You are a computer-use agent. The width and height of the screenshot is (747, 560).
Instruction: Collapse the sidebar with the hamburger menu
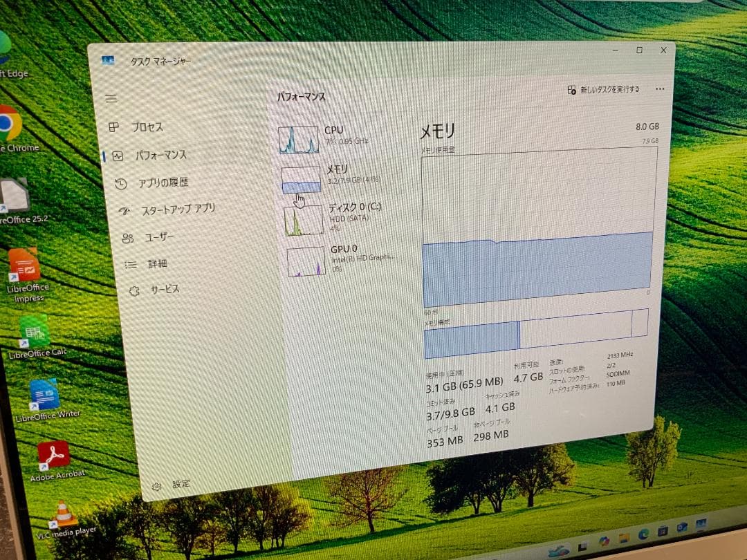(111, 97)
